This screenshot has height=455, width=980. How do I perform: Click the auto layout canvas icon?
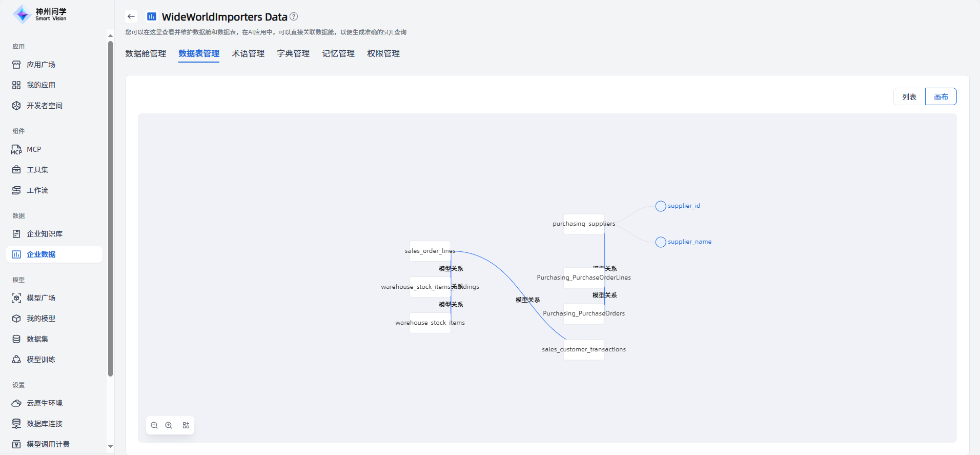[186, 425]
